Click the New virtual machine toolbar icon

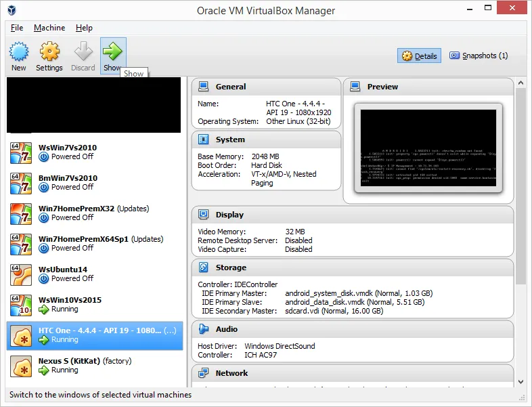pos(19,51)
